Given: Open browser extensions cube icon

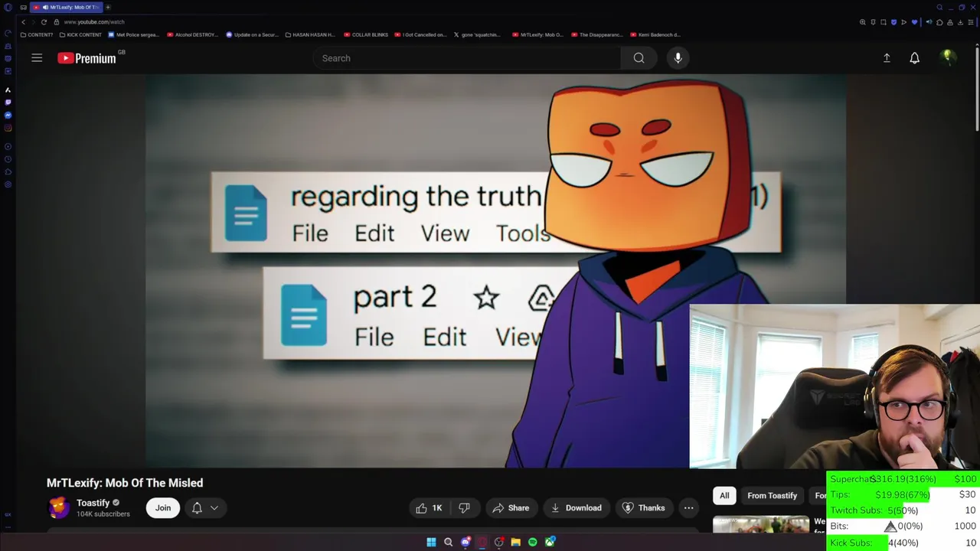Looking at the screenshot, I should pos(939,22).
